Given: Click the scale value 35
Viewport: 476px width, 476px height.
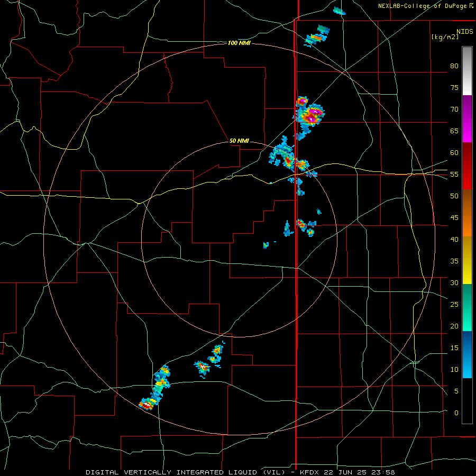Looking at the screenshot, I should pyautogui.click(x=454, y=261).
